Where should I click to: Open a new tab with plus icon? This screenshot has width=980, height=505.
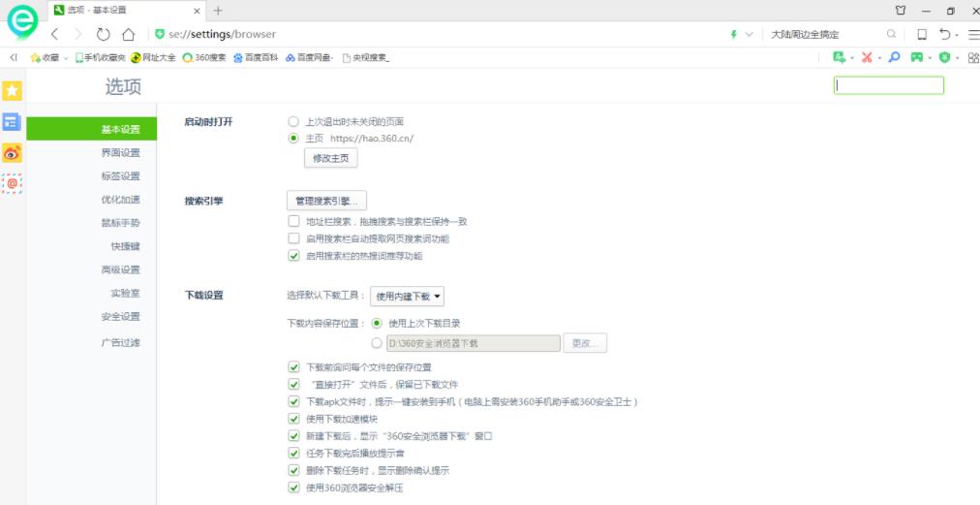218,11
